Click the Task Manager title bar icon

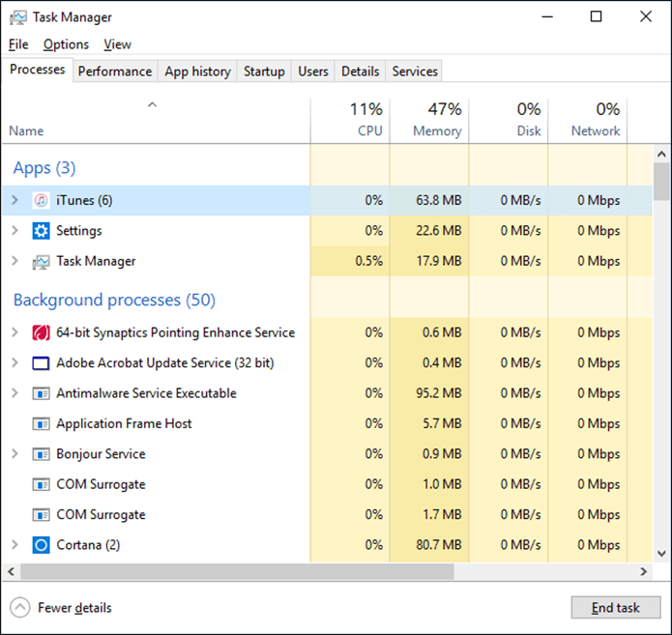[18, 17]
